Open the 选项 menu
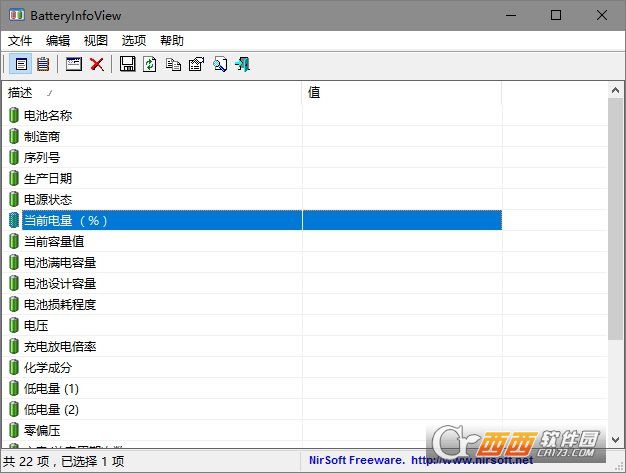Screen dimensions: 626x473 point(134,40)
